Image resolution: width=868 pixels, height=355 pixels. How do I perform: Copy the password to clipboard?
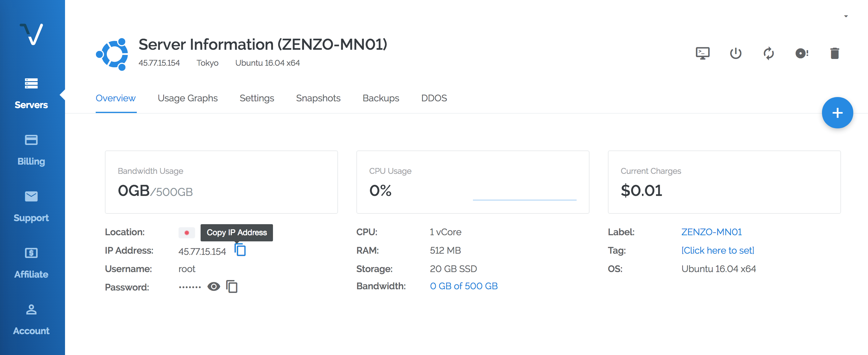point(232,287)
